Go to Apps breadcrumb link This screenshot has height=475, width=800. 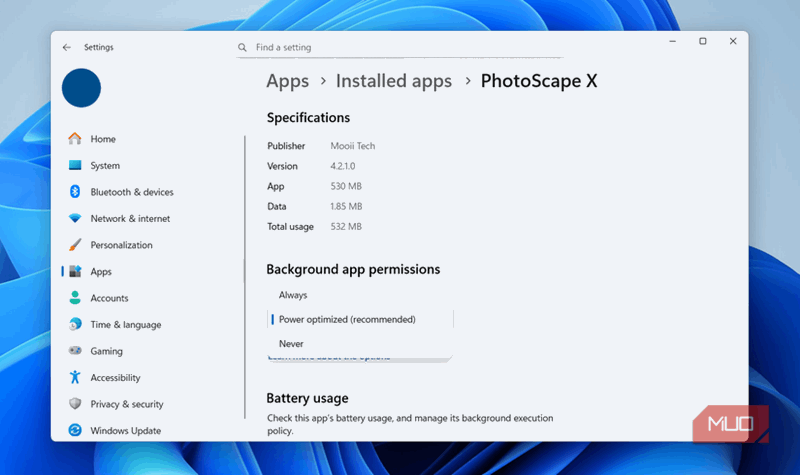pos(287,81)
